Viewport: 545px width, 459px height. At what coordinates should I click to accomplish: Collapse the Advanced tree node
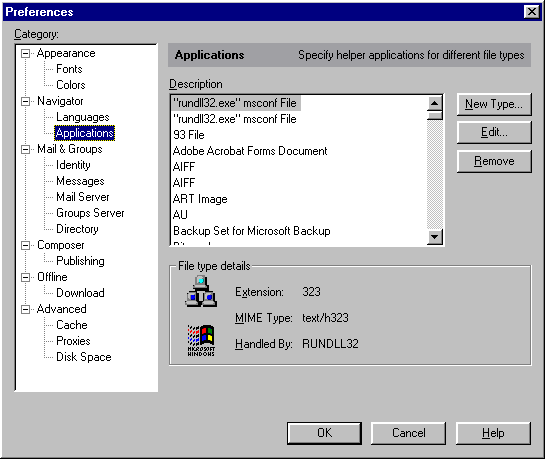pyautogui.click(x=25, y=309)
